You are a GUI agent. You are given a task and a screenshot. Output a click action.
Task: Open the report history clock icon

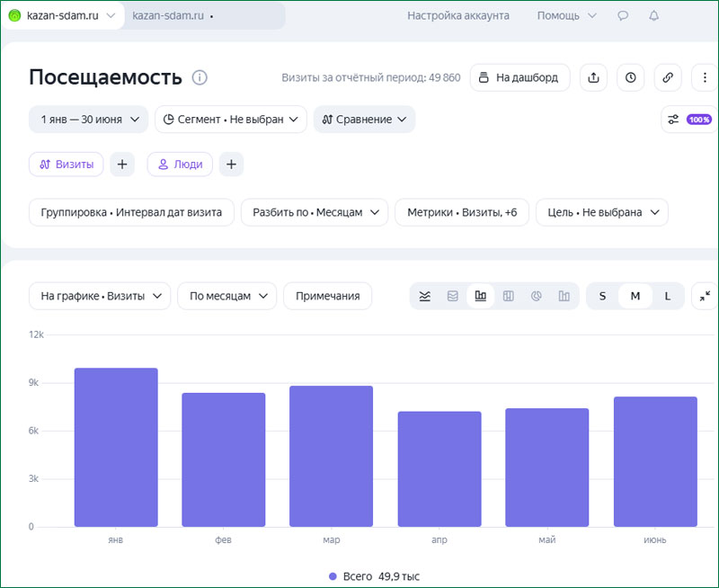(631, 77)
